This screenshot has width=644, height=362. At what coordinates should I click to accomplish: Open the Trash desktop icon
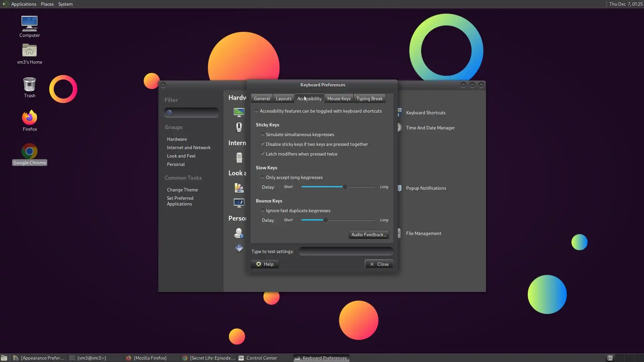(x=30, y=84)
